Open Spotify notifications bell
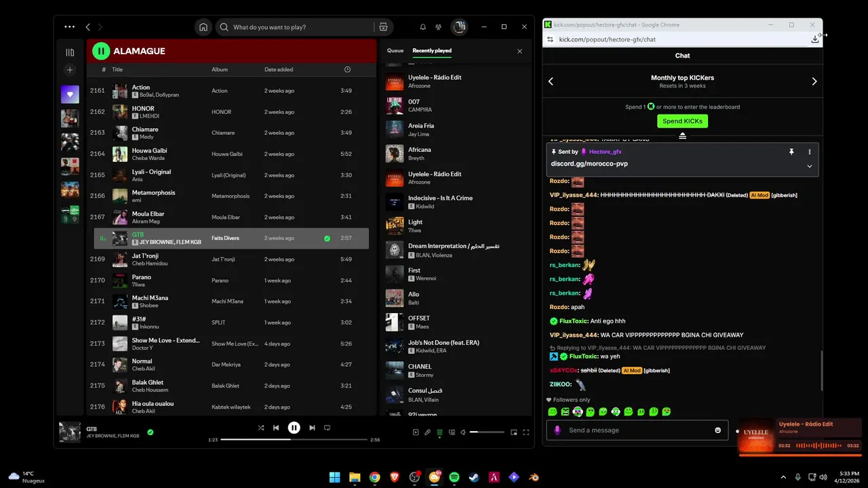The width and height of the screenshot is (868, 488). pyautogui.click(x=423, y=27)
